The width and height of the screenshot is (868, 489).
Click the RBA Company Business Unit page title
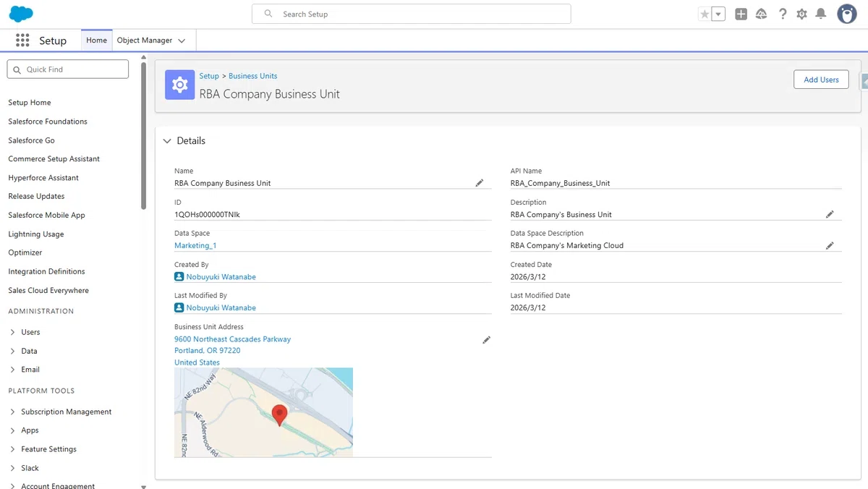click(x=270, y=94)
